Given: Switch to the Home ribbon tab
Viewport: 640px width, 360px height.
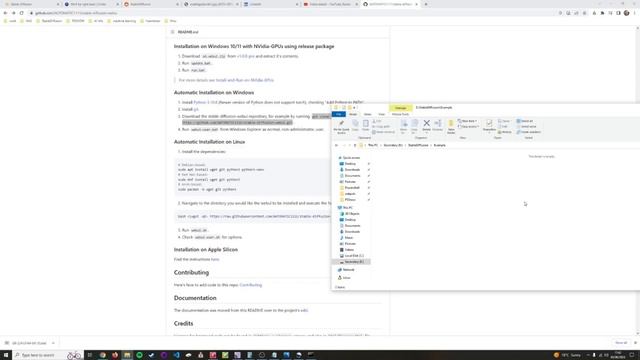Looking at the screenshot, I should (353, 114).
